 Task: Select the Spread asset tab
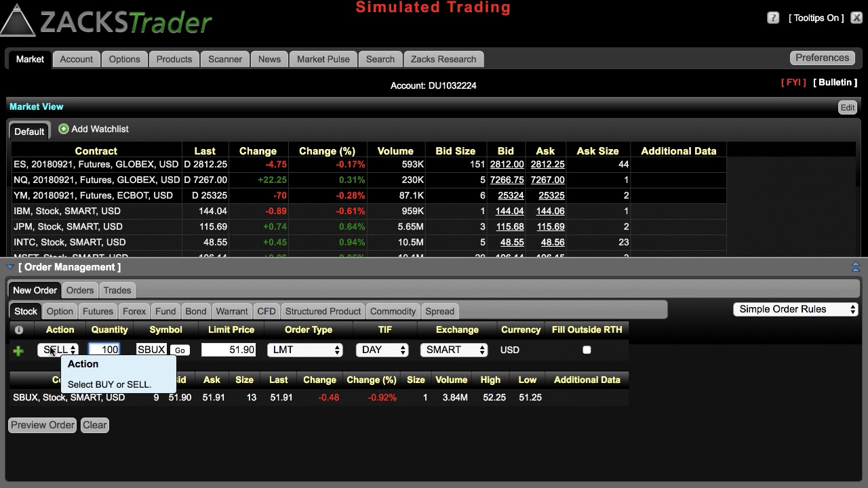pos(440,311)
